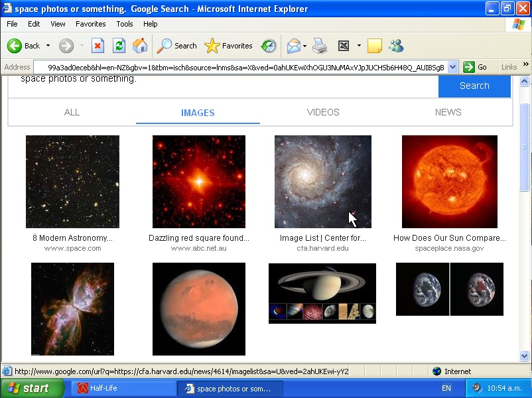Open the Mail toolbar icon
This screenshot has width=532, height=398.
coord(293,46)
